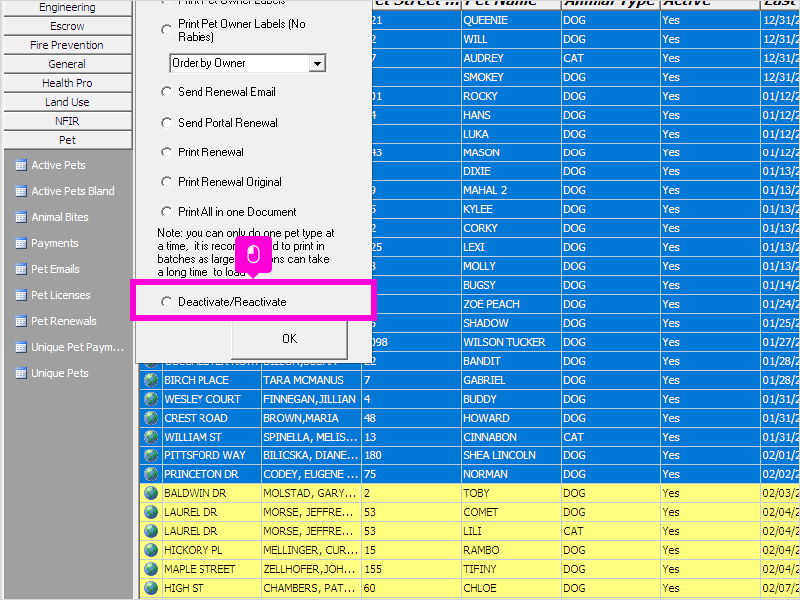Switch to the Land Use module tab

pos(67,102)
